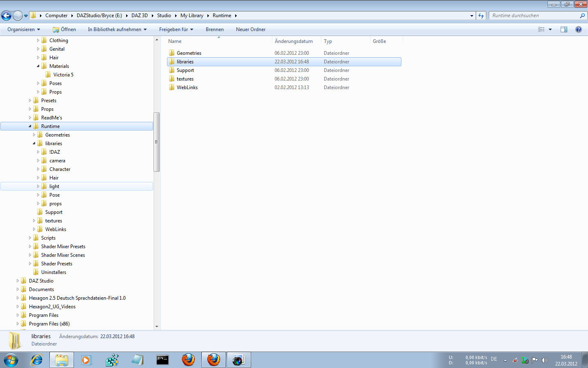Viewport: 588px width, 368px height.
Task: Select DAZ Studio in the folder tree
Action: (41, 281)
